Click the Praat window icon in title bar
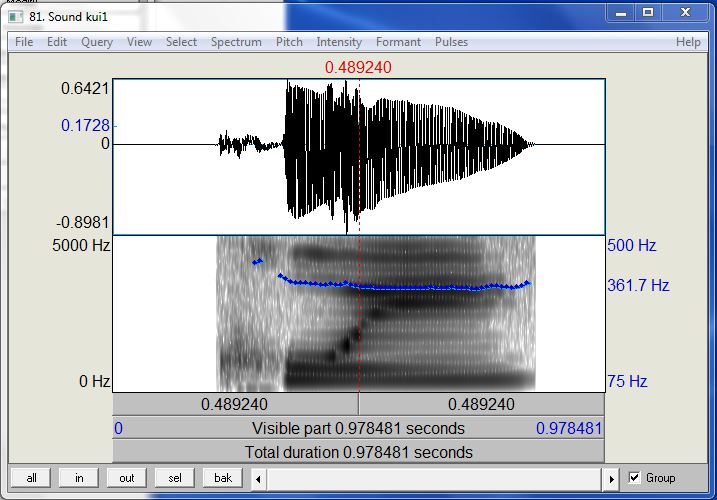 pos(16,17)
